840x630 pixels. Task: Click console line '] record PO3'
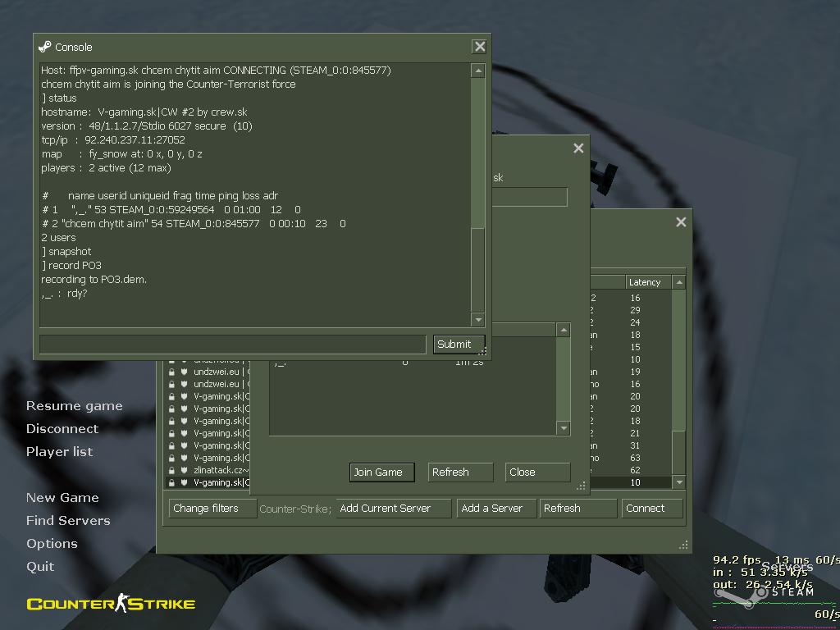coord(71,266)
